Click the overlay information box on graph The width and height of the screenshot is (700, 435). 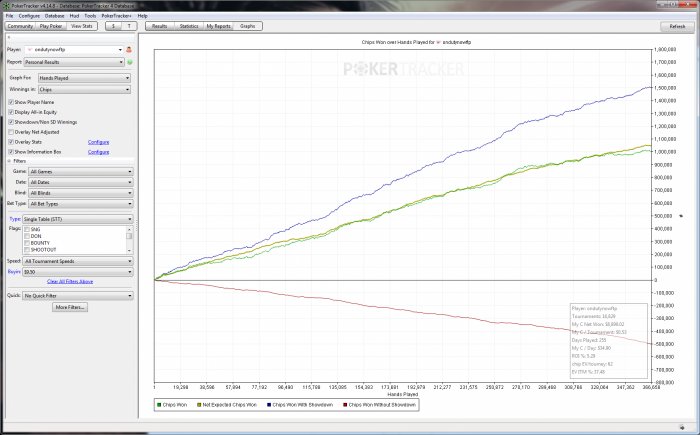pyautogui.click(x=609, y=341)
